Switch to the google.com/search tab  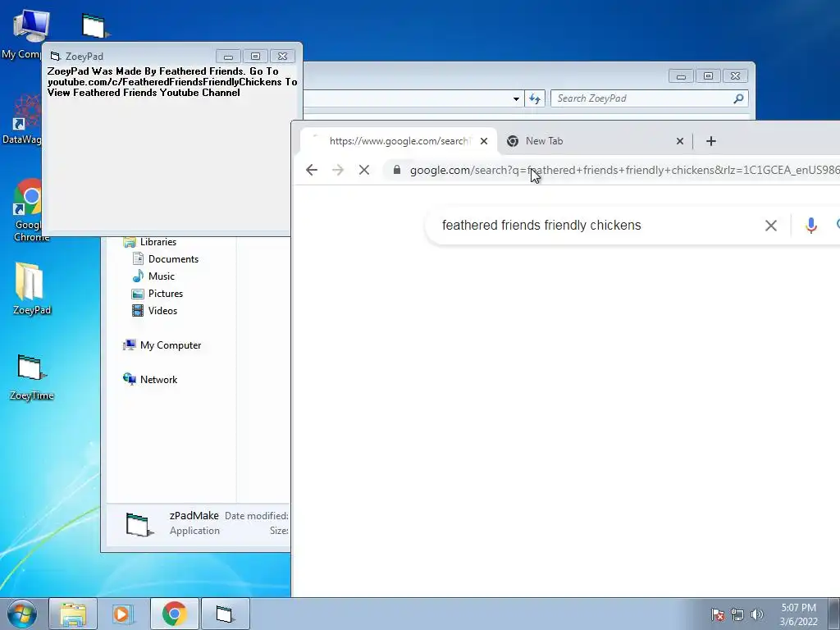pyautogui.click(x=399, y=141)
